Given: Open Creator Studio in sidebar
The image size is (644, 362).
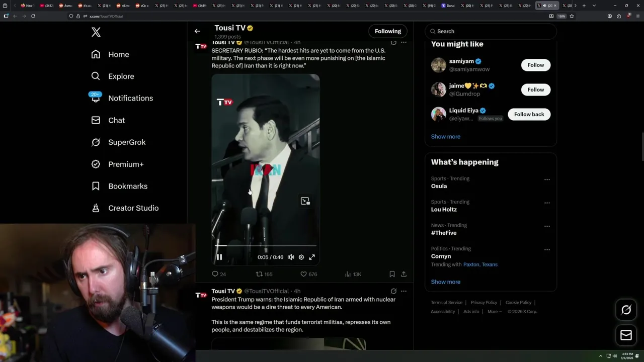Looking at the screenshot, I should [125, 208].
